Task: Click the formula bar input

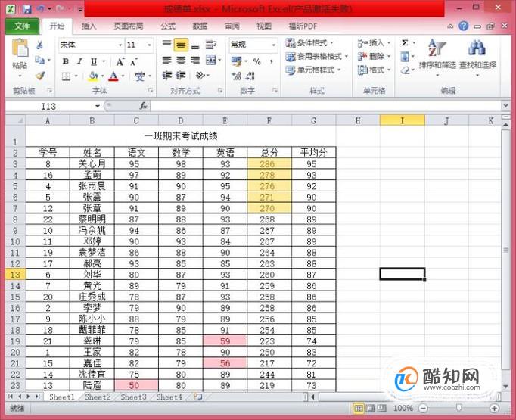Action: pos(326,106)
